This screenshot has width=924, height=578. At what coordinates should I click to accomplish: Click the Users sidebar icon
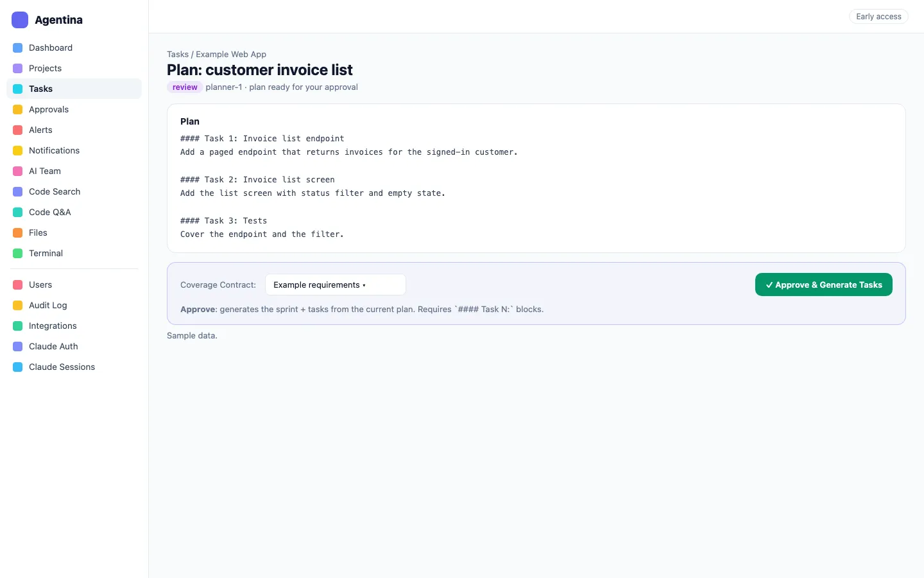click(18, 285)
